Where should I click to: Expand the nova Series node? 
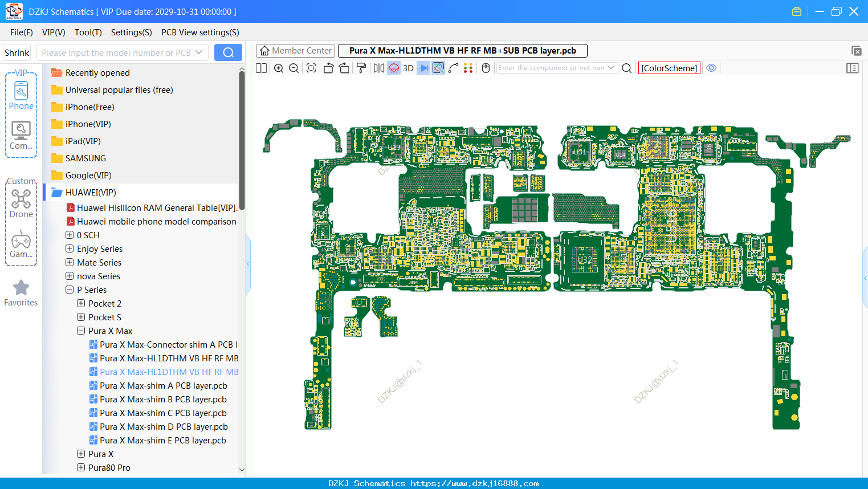point(70,276)
